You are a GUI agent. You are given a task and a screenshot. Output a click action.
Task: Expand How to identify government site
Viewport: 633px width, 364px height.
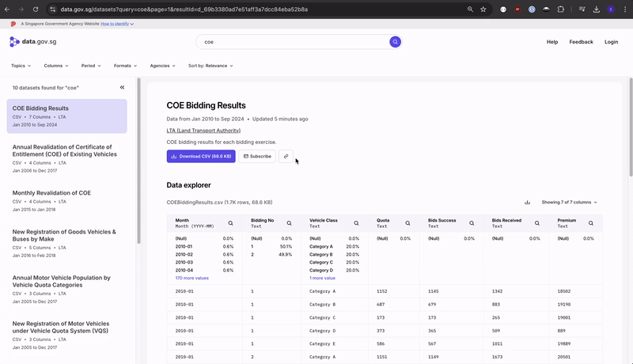(116, 24)
